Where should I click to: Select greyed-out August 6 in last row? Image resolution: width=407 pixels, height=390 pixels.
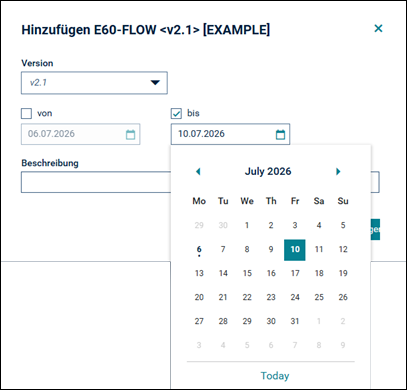pos(271,345)
